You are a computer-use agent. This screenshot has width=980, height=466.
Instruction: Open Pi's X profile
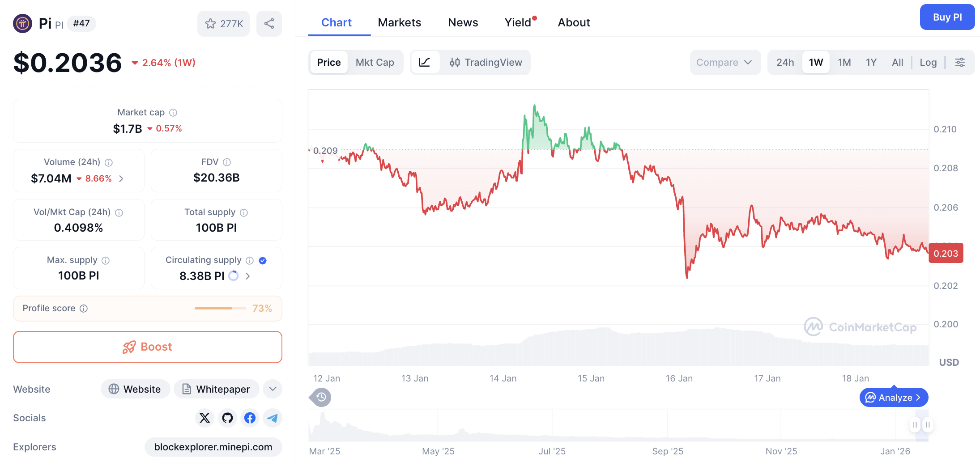coord(205,418)
